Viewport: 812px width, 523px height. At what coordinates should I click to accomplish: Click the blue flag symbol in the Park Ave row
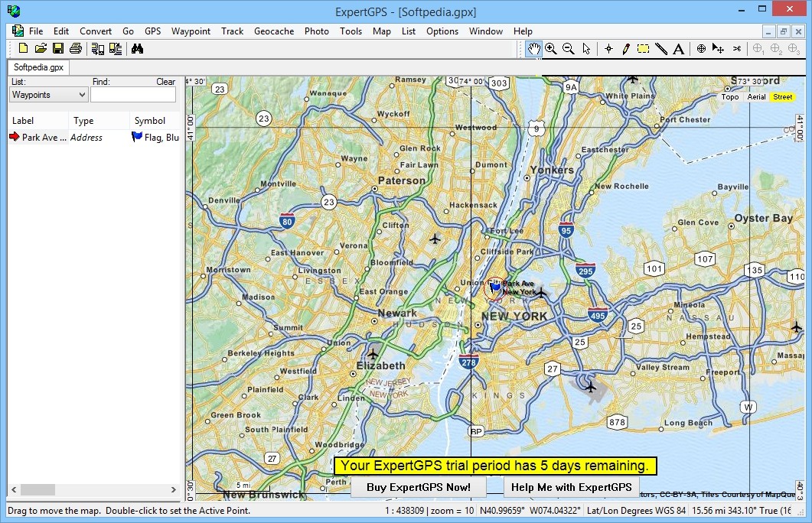tap(137, 137)
